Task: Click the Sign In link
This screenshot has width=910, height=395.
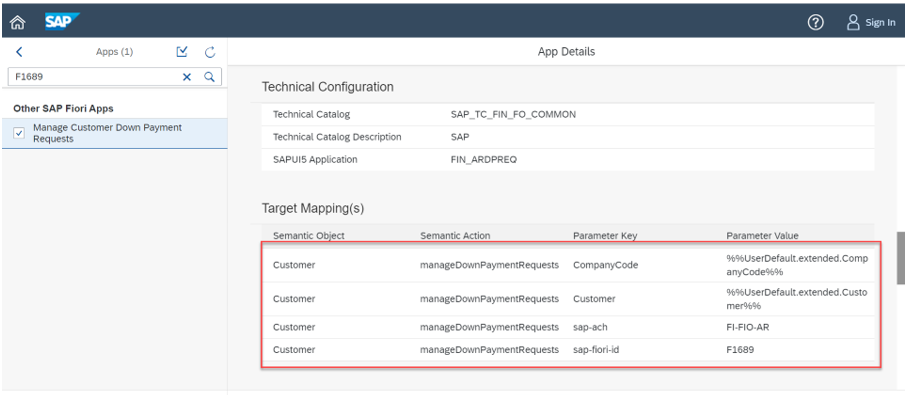Action: pos(880,23)
